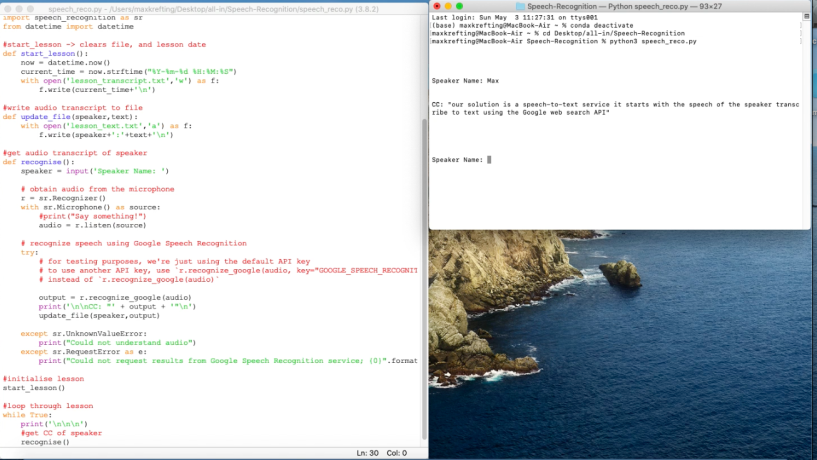Click the 'Speaker Name: Max' terminal line
Image resolution: width=817 pixels, height=460 pixels.
[465, 81]
